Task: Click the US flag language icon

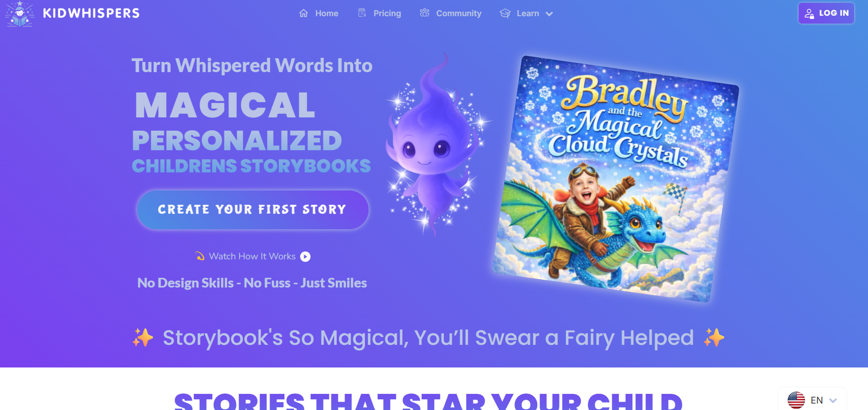Action: pos(796,400)
